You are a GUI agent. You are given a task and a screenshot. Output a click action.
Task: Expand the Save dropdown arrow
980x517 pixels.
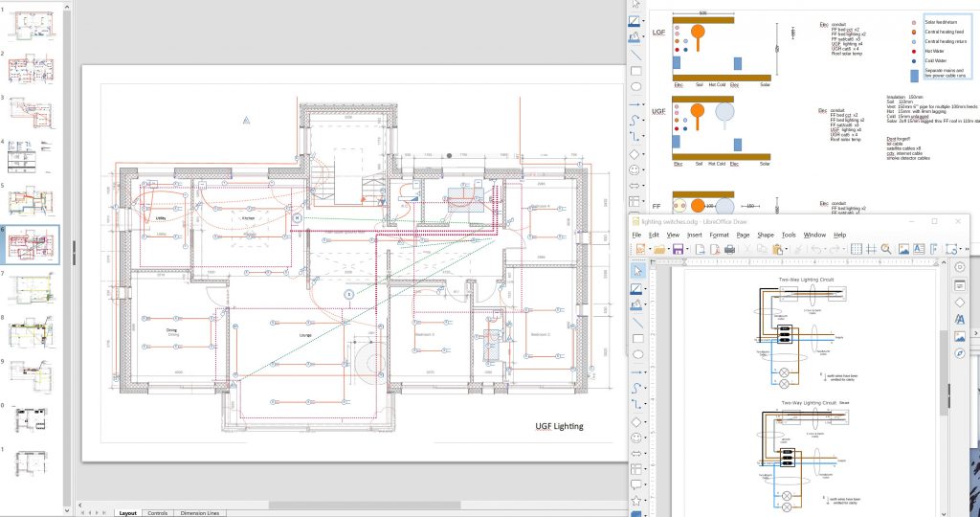pyautogui.click(x=687, y=249)
